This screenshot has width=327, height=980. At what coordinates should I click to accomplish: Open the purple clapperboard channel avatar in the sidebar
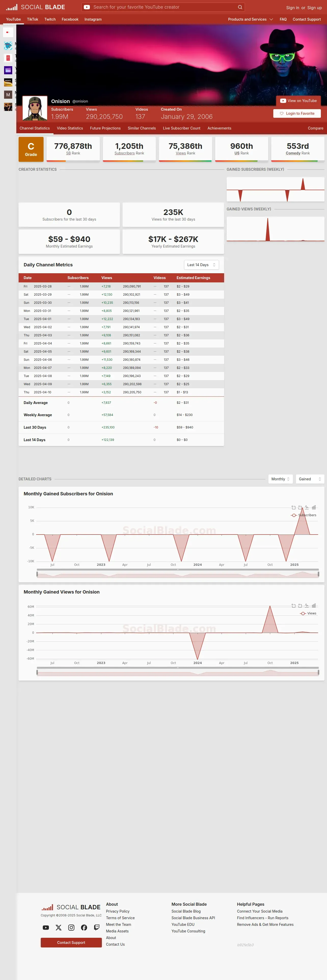click(x=8, y=70)
